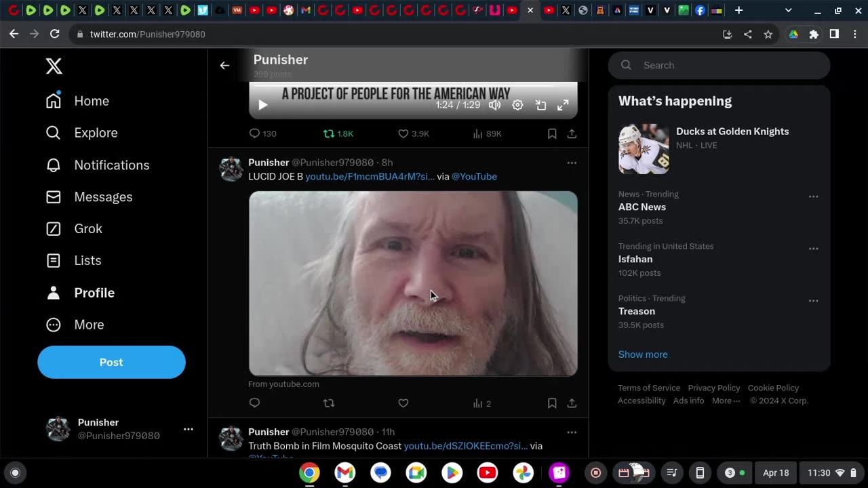Toggle picture-in-picture for video
Image resolution: width=868 pixels, height=488 pixels.
point(540,105)
